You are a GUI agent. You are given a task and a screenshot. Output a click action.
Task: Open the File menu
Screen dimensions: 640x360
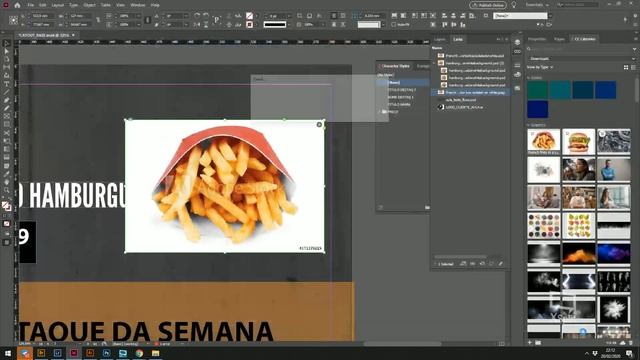coord(31,5)
